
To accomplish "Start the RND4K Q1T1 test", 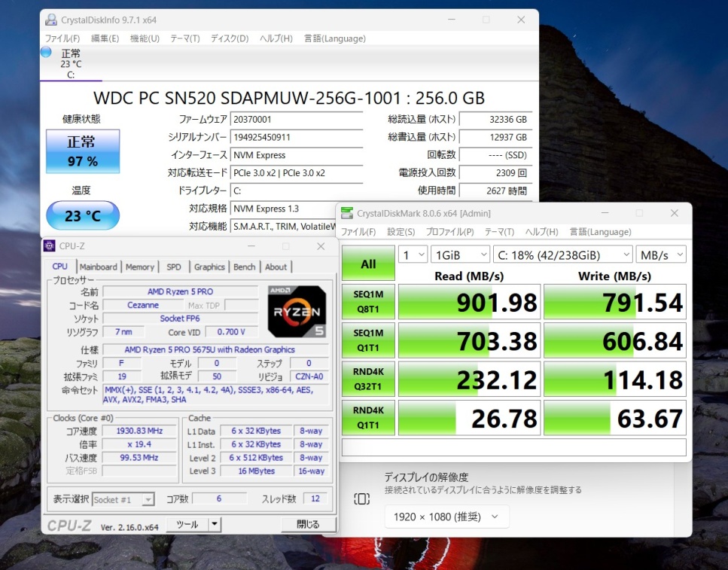I will [x=368, y=417].
